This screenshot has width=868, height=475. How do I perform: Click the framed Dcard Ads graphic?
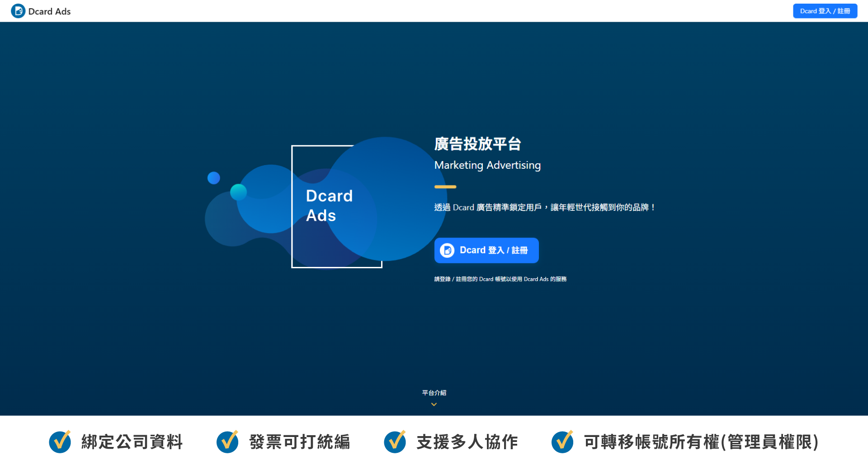coord(336,206)
